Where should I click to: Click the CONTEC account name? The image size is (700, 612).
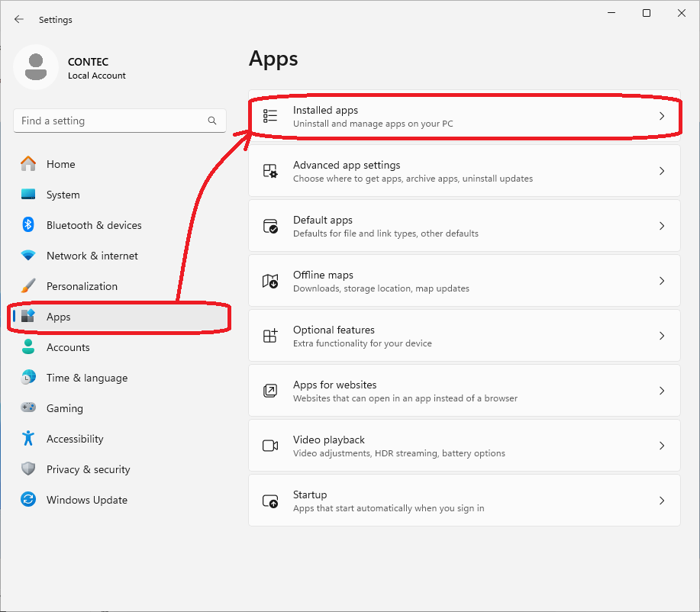click(x=88, y=62)
